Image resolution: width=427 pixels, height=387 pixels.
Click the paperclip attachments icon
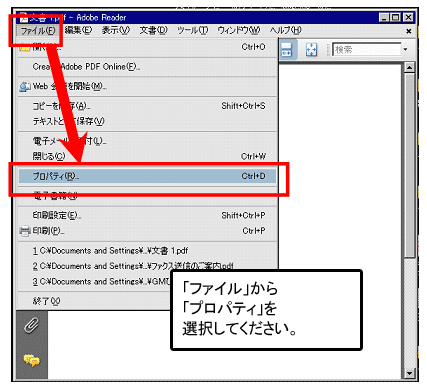pyautogui.click(x=31, y=326)
